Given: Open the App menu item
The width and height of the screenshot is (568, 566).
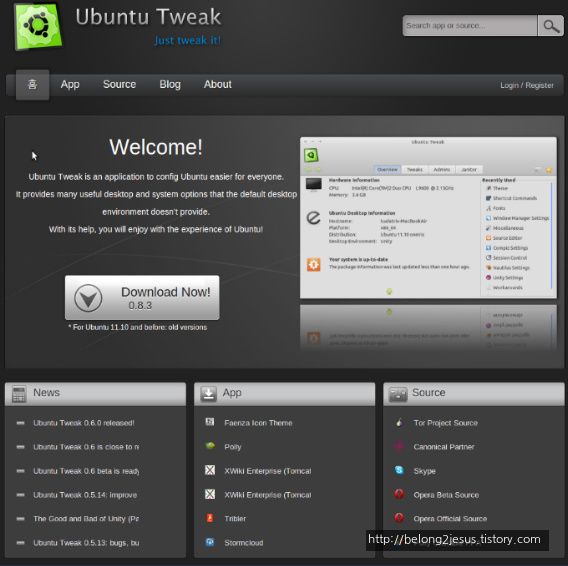Looking at the screenshot, I should tap(70, 84).
